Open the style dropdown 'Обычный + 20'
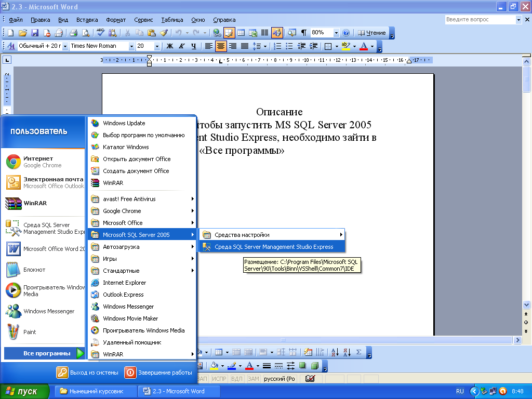 pyautogui.click(x=65, y=46)
